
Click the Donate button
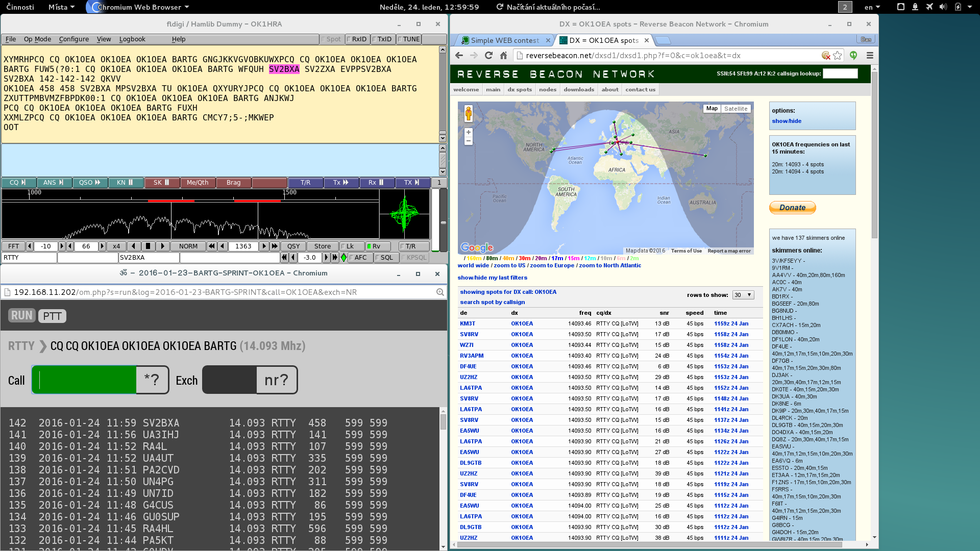tap(792, 208)
